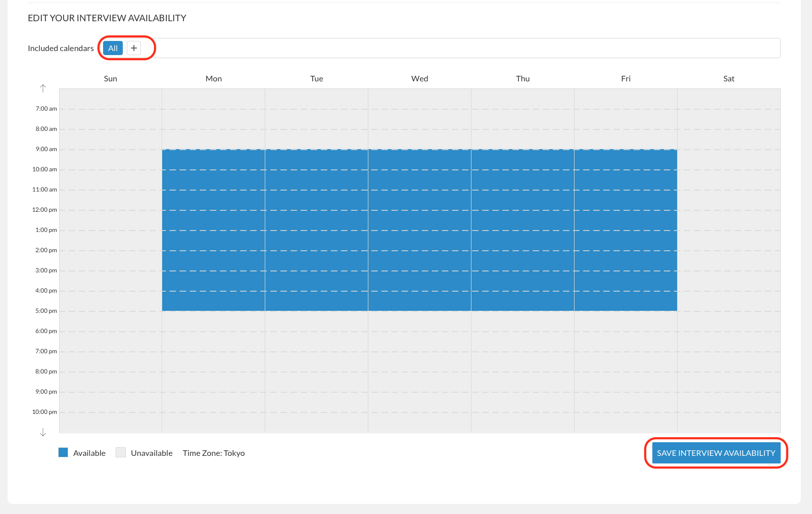Click the Included calendars input field

click(455, 48)
